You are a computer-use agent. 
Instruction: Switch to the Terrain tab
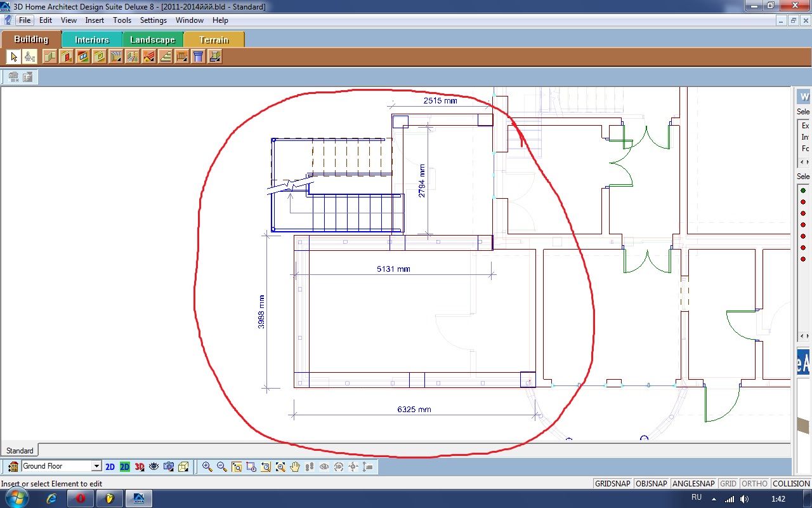pos(214,39)
